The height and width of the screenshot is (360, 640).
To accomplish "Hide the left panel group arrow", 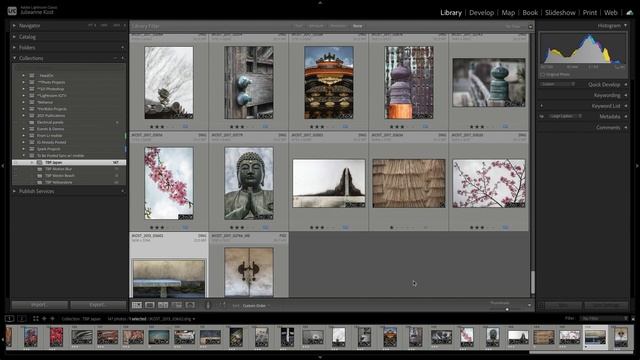I will [x=3, y=166].
